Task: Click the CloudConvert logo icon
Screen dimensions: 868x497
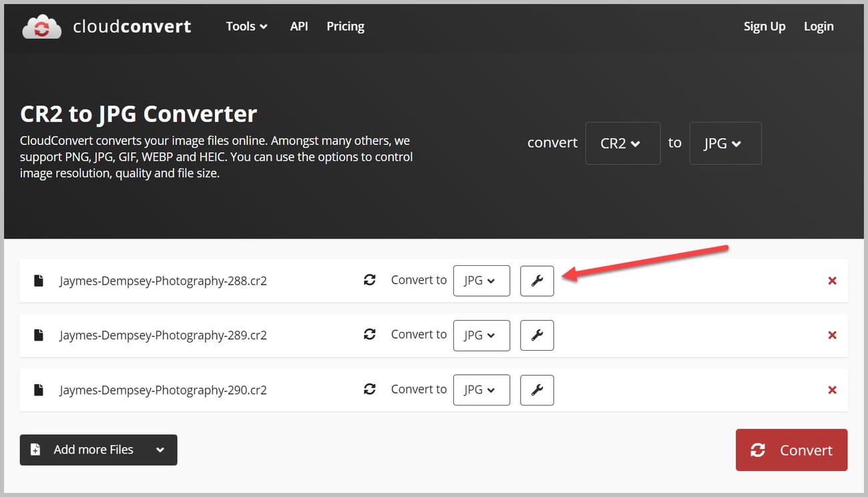Action: click(x=42, y=27)
